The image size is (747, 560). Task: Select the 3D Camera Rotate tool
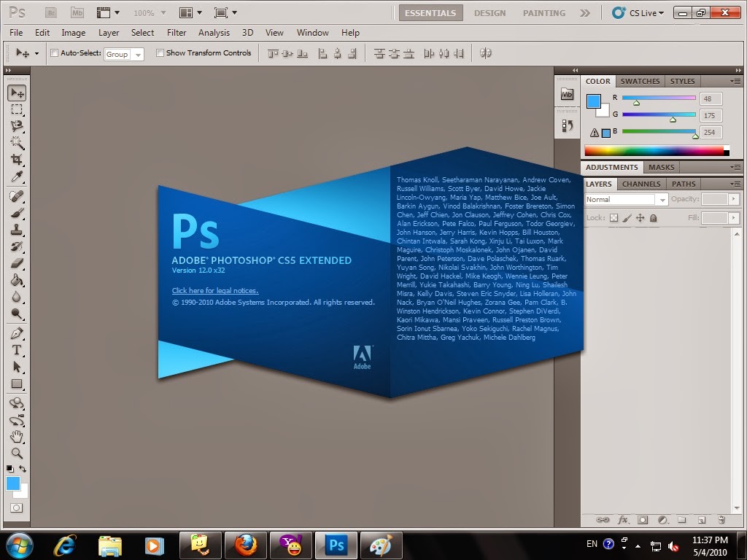click(17, 420)
